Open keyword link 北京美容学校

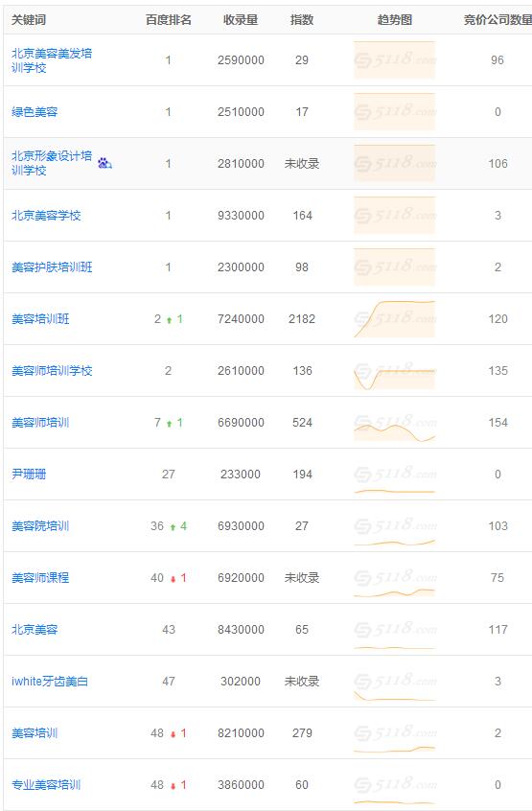coord(46,215)
